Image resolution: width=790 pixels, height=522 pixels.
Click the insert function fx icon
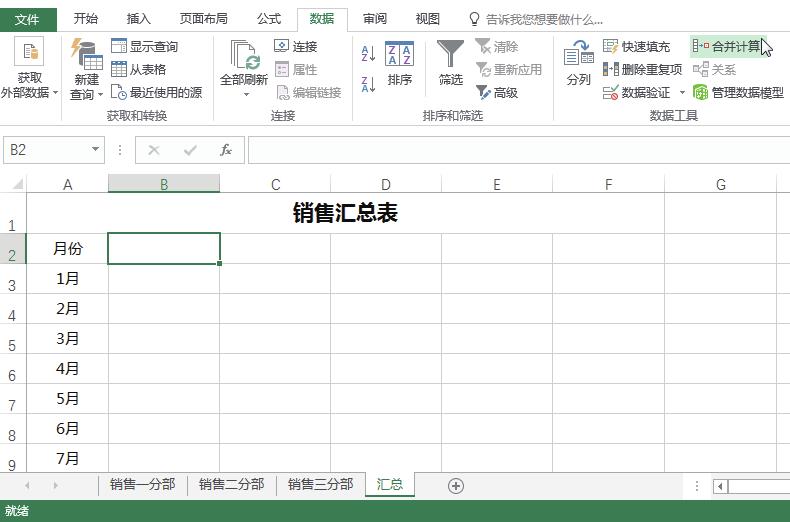[226, 150]
